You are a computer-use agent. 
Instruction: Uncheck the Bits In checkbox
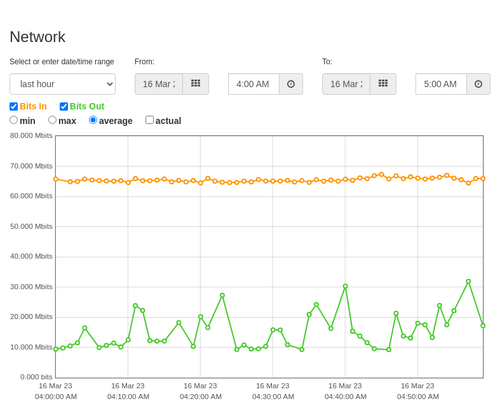pyautogui.click(x=14, y=106)
